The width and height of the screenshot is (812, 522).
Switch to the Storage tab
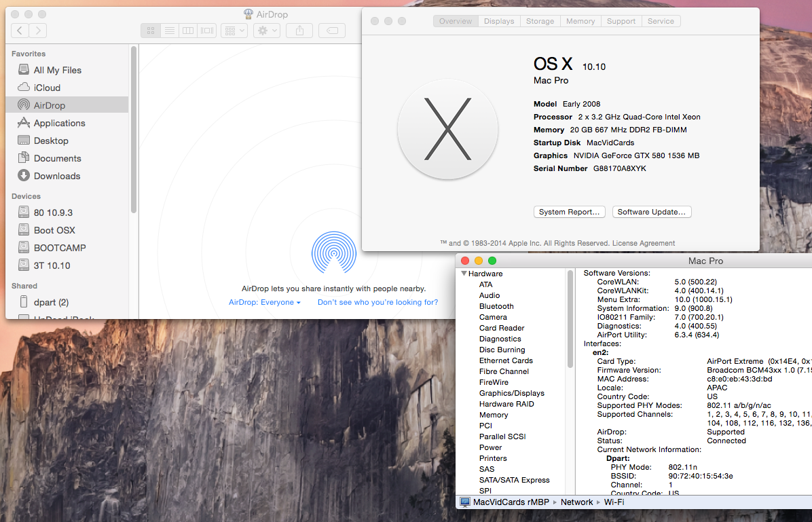click(540, 21)
